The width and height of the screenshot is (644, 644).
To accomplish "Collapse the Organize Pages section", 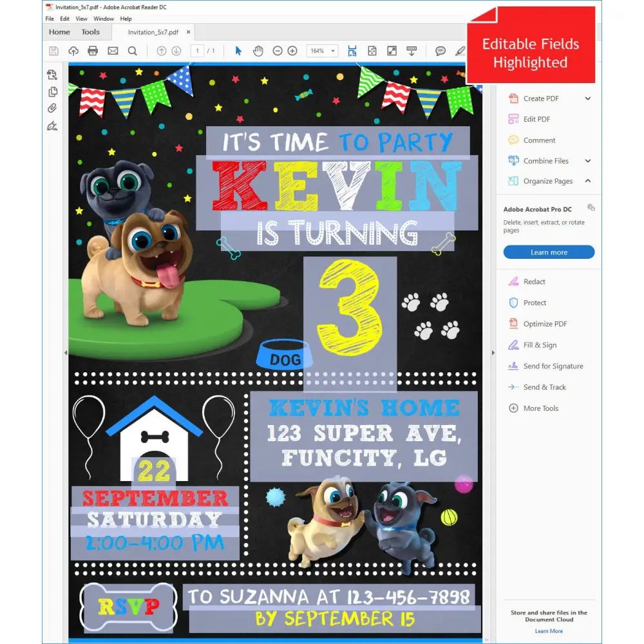I will (587, 181).
